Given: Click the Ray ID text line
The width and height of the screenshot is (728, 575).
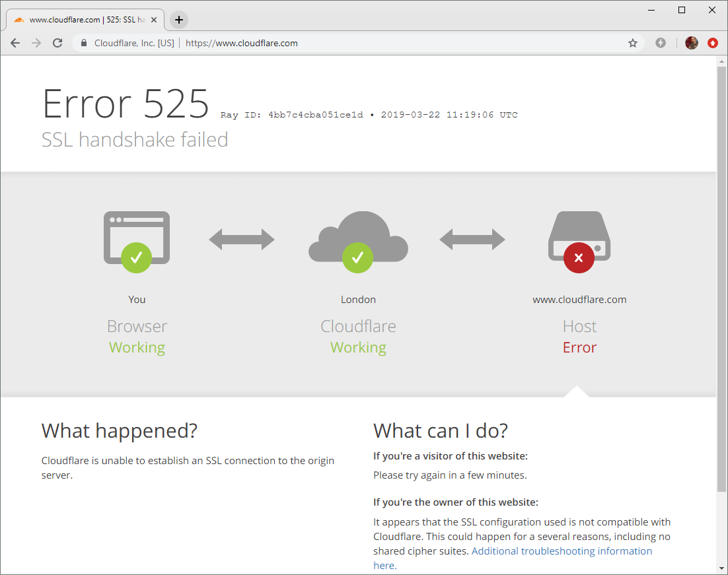Looking at the screenshot, I should tap(369, 115).
